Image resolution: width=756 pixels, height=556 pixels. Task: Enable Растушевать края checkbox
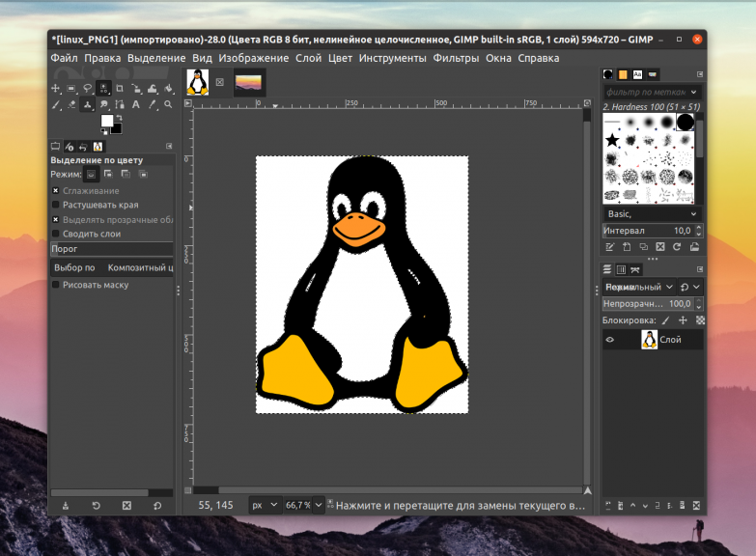pyautogui.click(x=55, y=205)
